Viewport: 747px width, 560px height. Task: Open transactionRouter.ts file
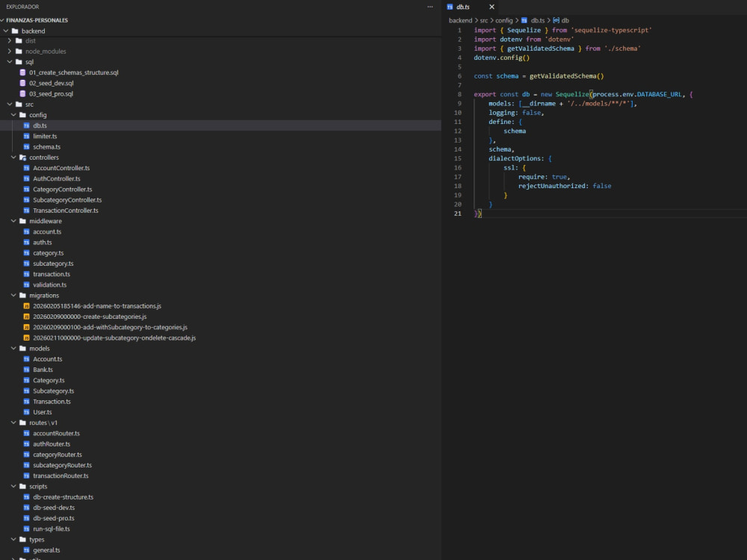(61, 476)
